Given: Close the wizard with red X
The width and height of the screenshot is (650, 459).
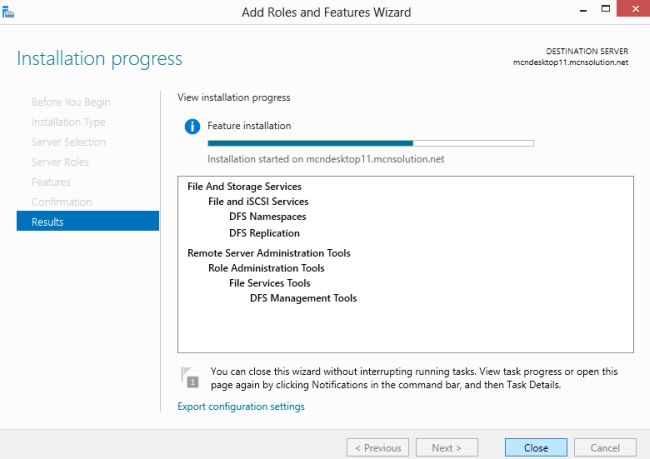Looking at the screenshot, I should click(634, 8).
